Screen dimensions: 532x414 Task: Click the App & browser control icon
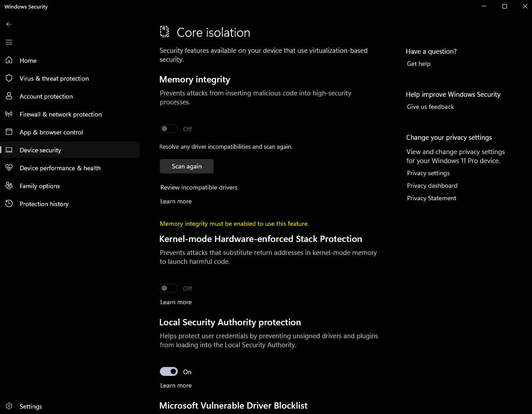click(x=9, y=132)
